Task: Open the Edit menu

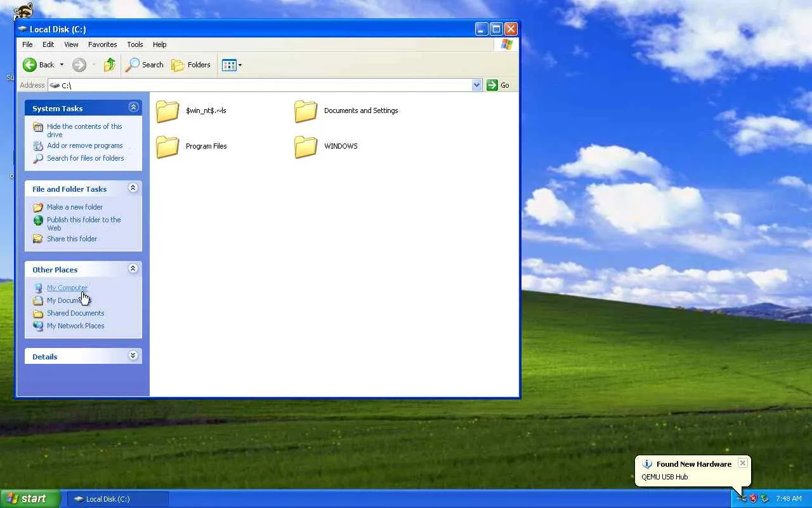Action: coord(48,44)
